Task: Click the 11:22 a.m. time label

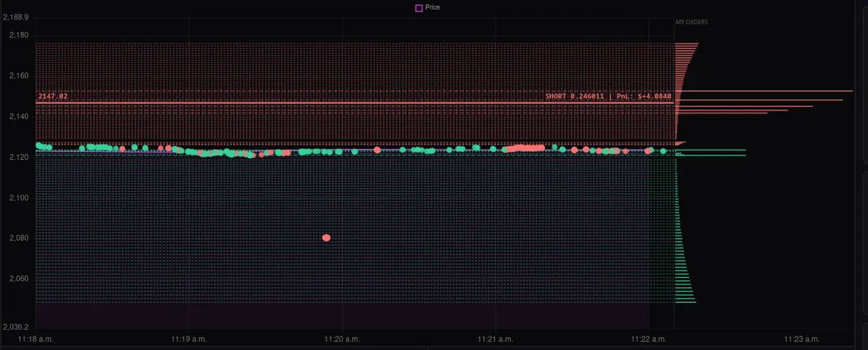Action: tap(649, 338)
